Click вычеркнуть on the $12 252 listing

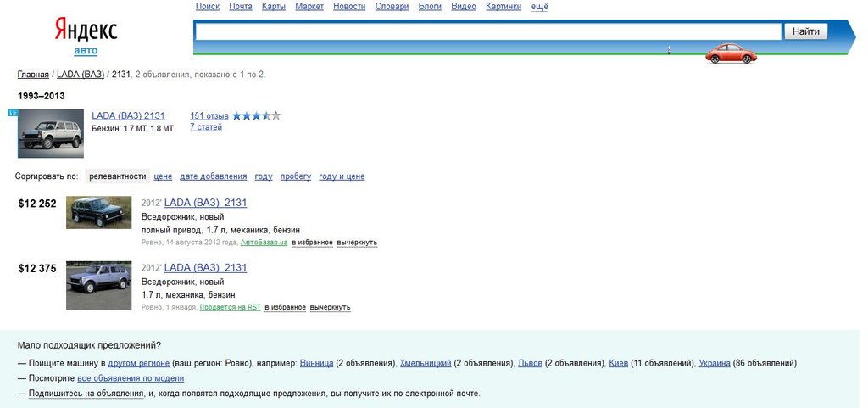click(357, 243)
